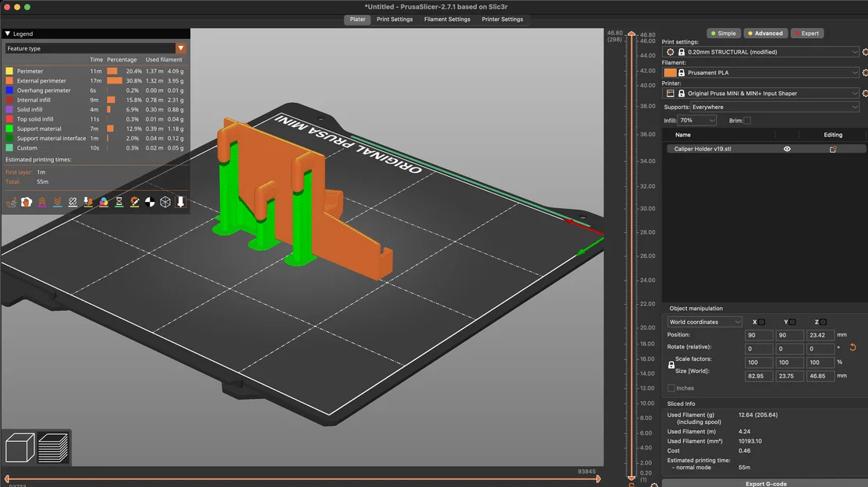Click the horizontal move slider right thumb

(x=598, y=478)
